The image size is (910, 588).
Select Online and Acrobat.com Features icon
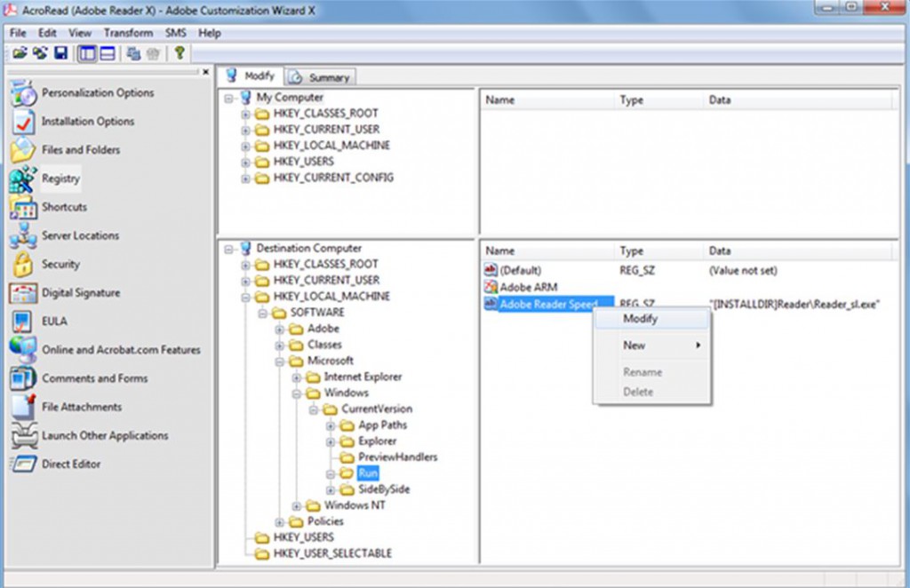[x=23, y=350]
